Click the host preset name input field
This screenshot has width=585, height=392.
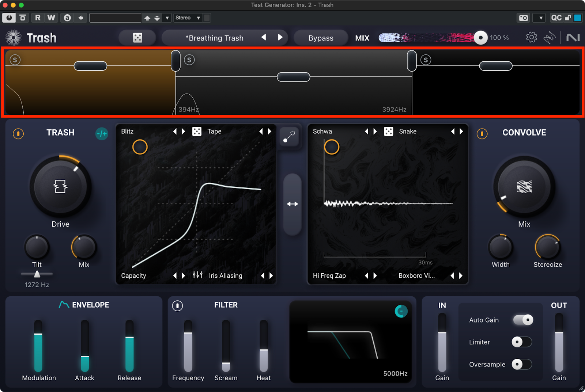pos(116,18)
